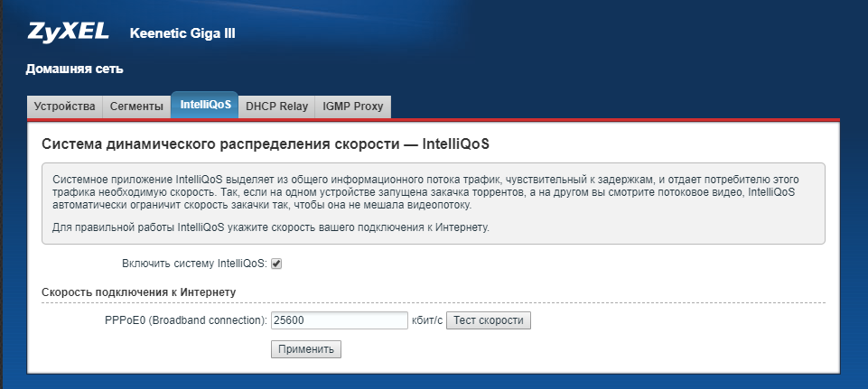This screenshot has width=868, height=389.
Task: Click the paragraph starting Системное приложение IntelliQoS
Action: tap(425, 192)
